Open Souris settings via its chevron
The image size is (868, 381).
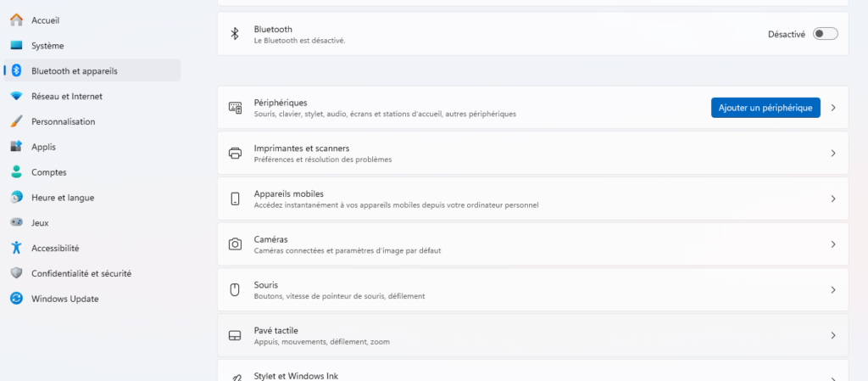pos(833,290)
